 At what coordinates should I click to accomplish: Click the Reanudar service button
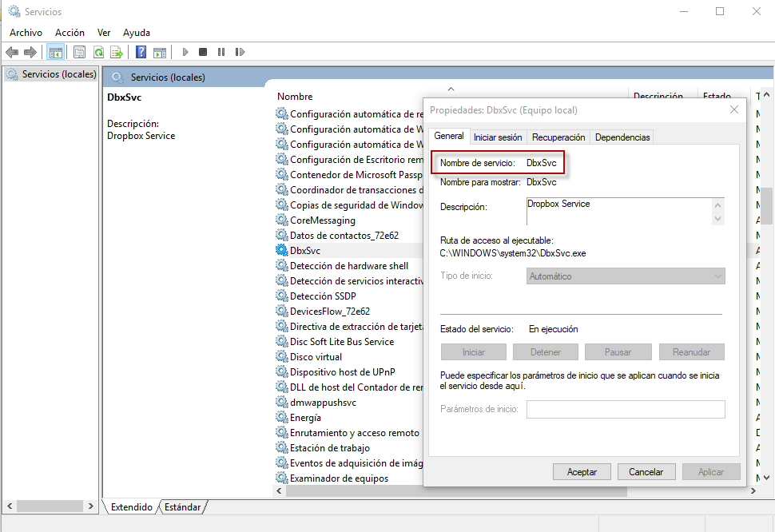point(691,352)
